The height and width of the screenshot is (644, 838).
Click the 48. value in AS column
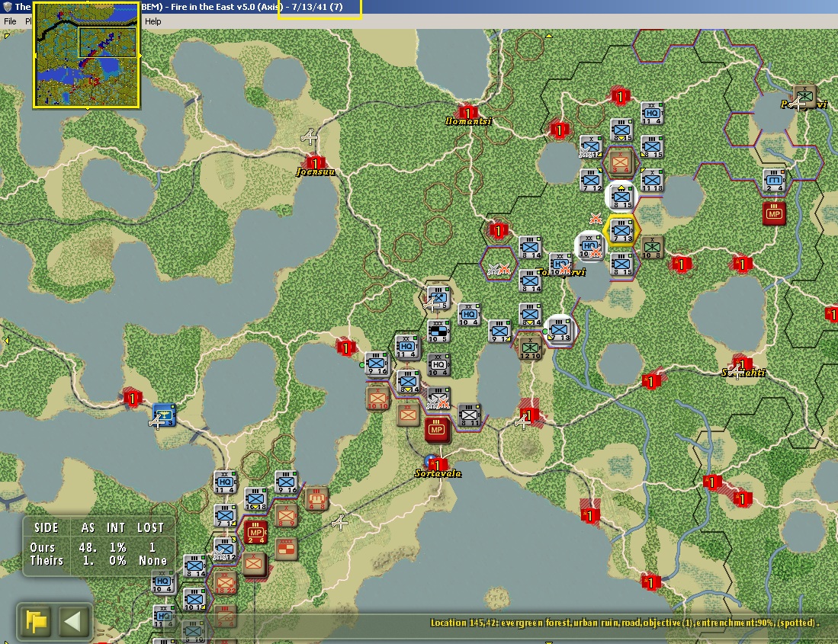[88, 547]
